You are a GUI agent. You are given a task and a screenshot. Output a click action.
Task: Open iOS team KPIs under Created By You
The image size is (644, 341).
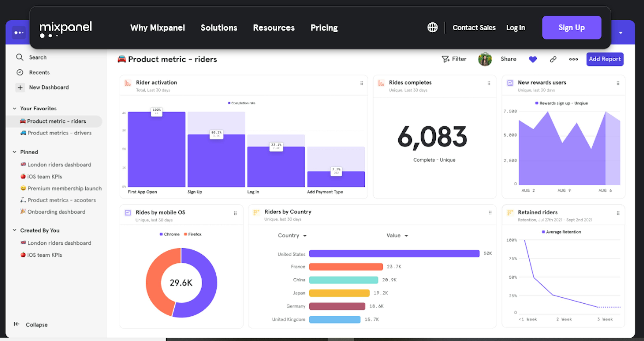click(41, 255)
